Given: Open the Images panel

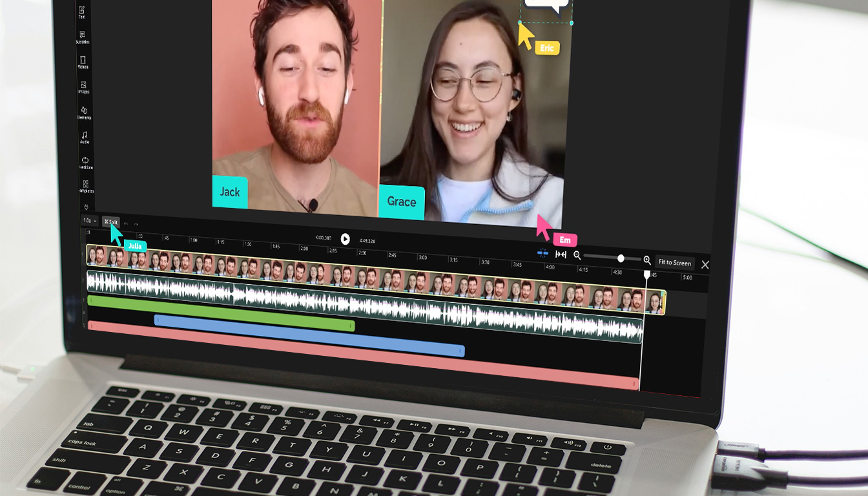Looking at the screenshot, I should [83, 84].
